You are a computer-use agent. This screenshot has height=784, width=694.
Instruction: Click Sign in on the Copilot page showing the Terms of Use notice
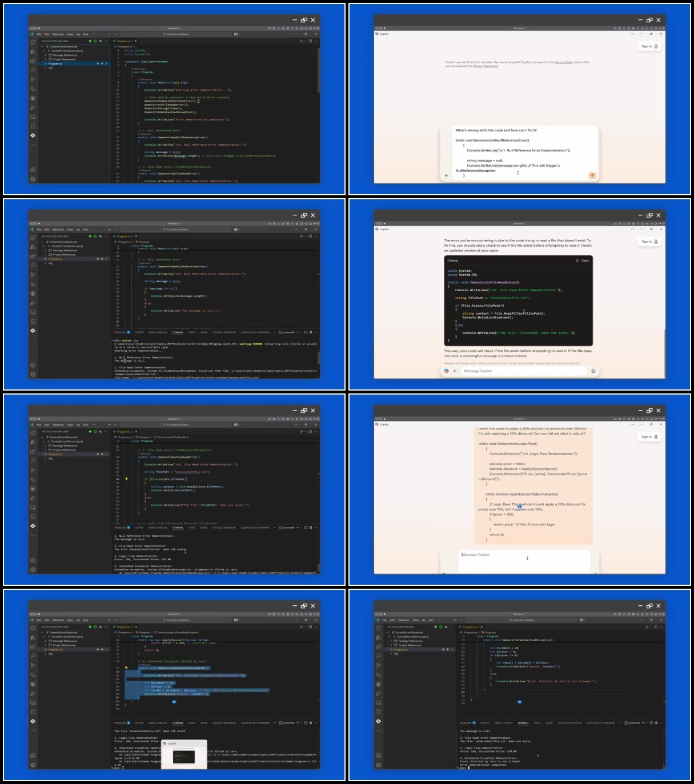pyautogui.click(x=649, y=46)
